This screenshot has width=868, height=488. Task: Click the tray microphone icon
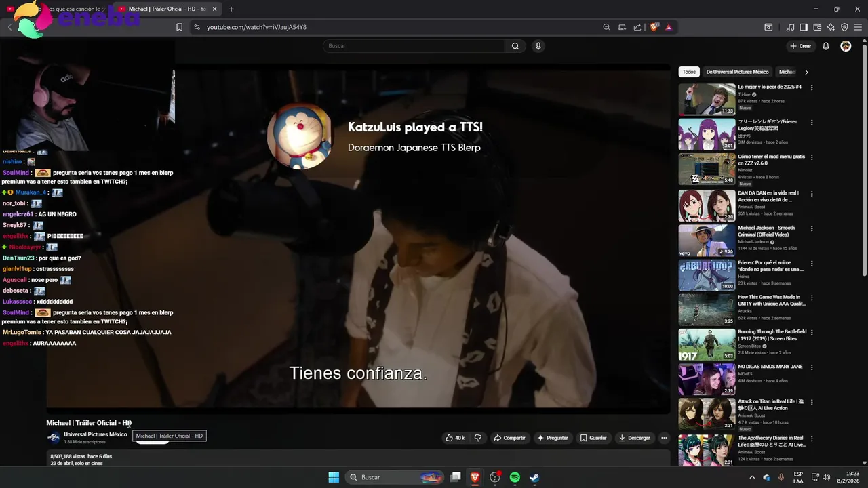pyautogui.click(x=781, y=477)
